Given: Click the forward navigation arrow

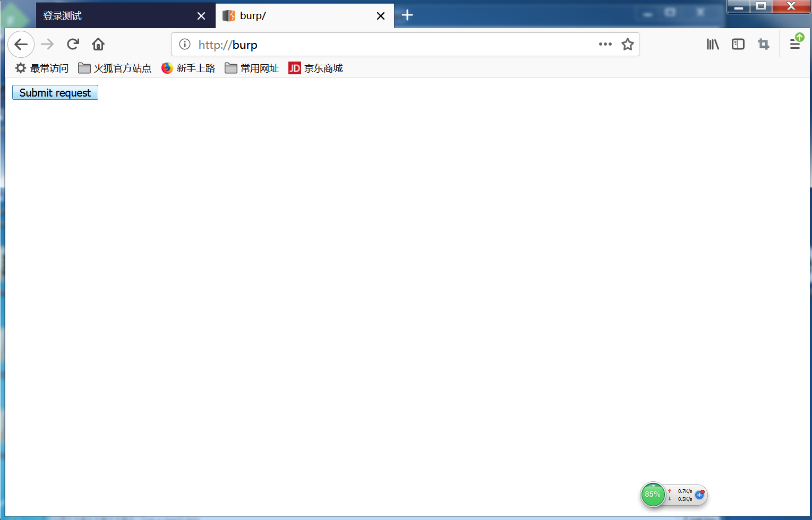Looking at the screenshot, I should (47, 45).
